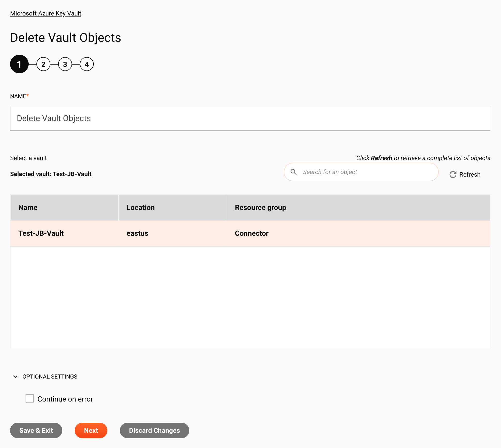
Task: Click the collapse chevron beside OPTIONAL SETTINGS
Action: click(x=15, y=377)
